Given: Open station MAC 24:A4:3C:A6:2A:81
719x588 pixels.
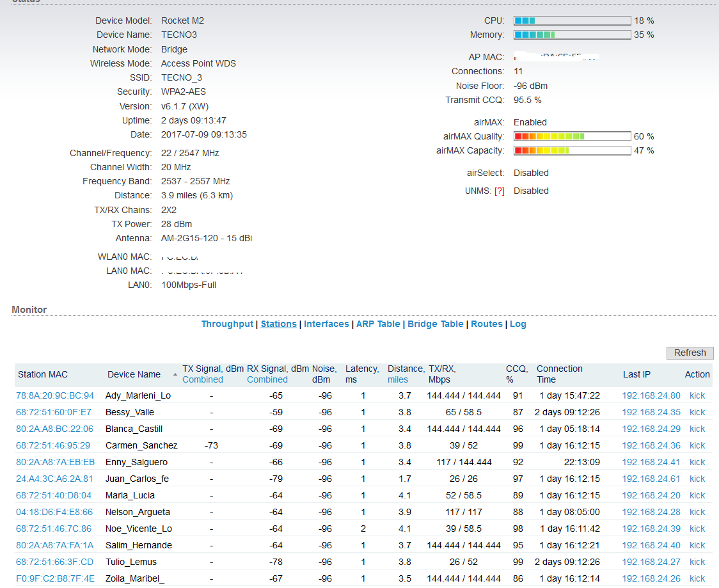Looking at the screenshot, I should click(54, 479).
